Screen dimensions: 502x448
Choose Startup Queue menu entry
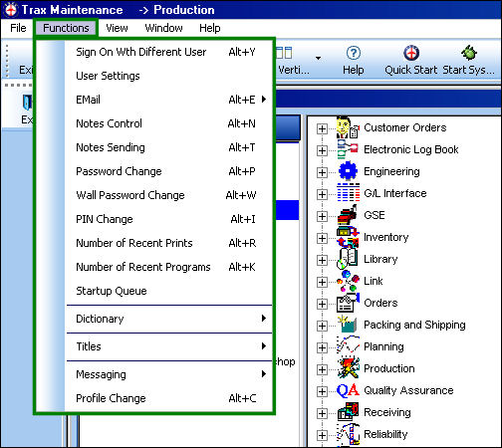pos(169,291)
